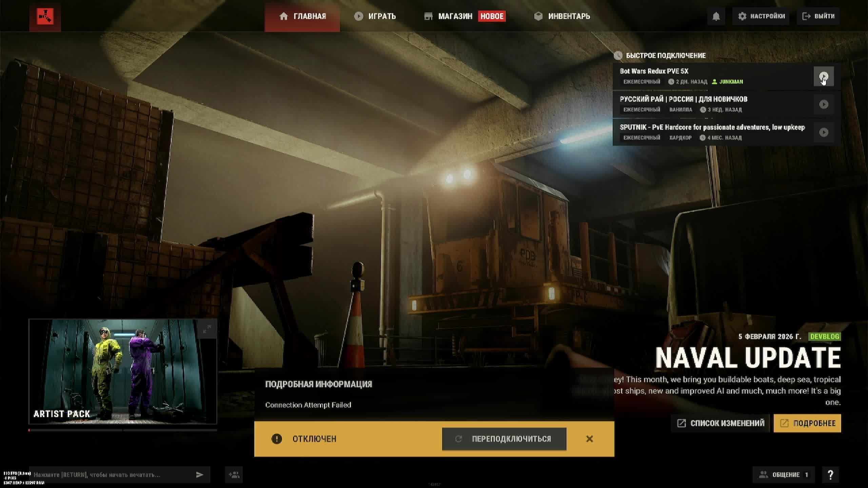Switch to the ГЛАВНАЯ tab
868x488 pixels.
(x=302, y=16)
